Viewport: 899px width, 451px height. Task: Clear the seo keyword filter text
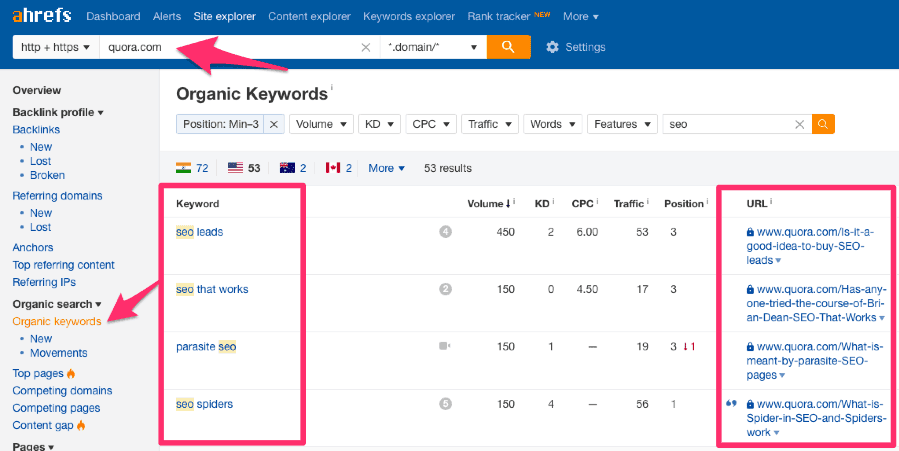(x=799, y=124)
